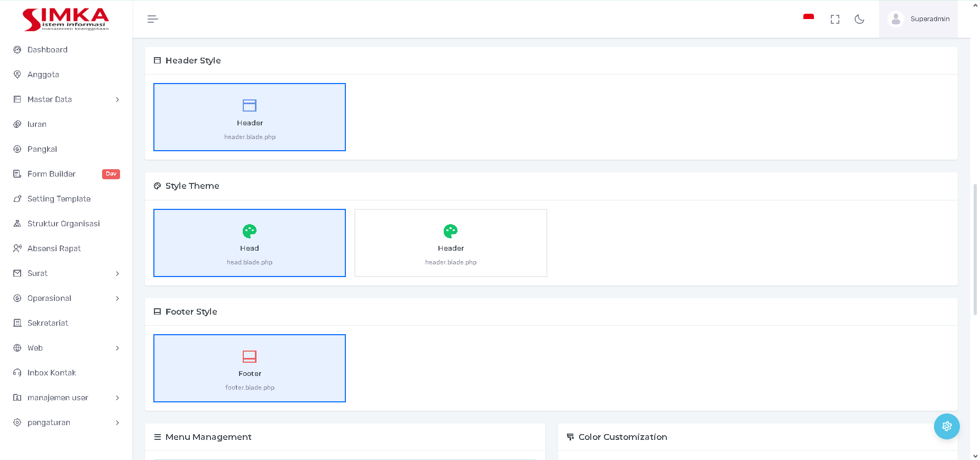Open Form Builder page link

(51, 174)
